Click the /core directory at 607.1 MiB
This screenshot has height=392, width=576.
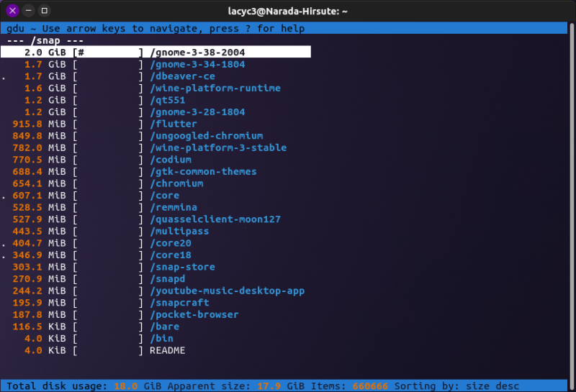[165, 195]
